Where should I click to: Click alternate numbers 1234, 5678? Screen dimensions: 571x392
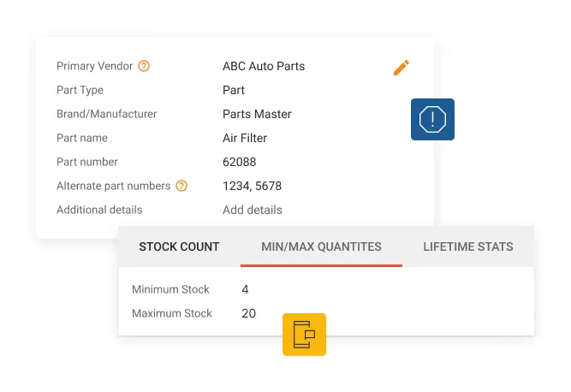(252, 186)
